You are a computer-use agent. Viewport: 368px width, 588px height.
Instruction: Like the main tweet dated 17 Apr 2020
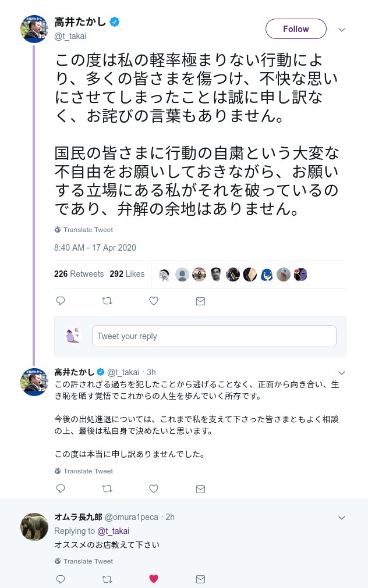coord(154,301)
